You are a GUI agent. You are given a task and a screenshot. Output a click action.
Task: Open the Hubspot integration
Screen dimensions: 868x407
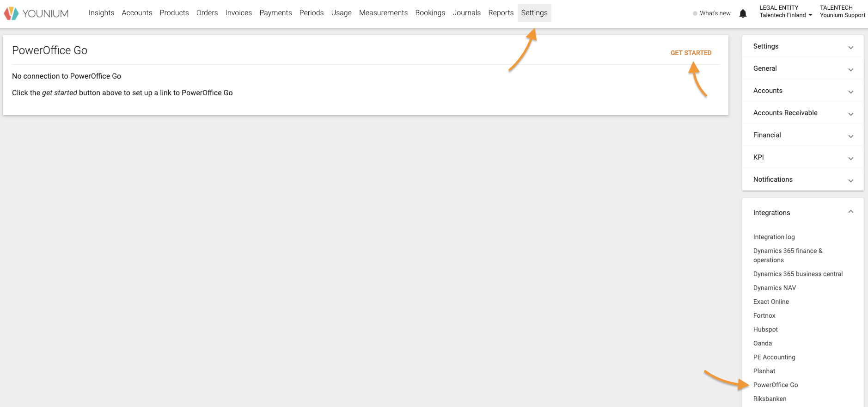[x=765, y=329]
